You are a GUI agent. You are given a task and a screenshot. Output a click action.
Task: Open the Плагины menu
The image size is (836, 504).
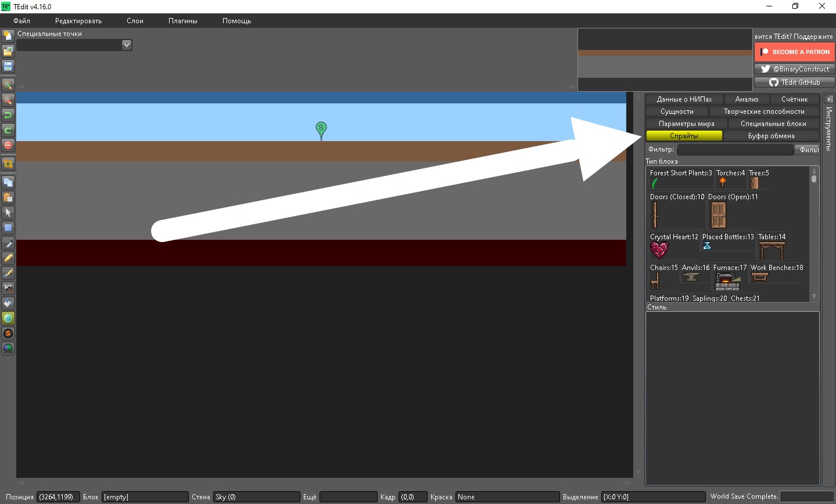183,21
